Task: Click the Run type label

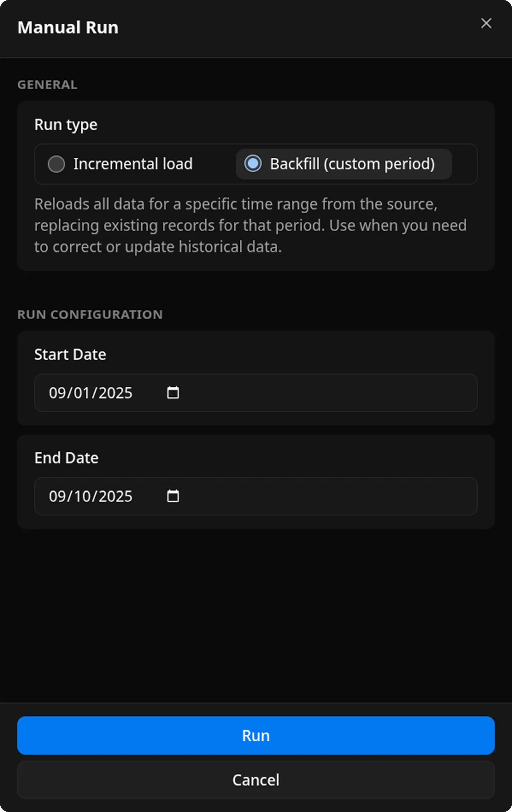Action: [x=66, y=125]
